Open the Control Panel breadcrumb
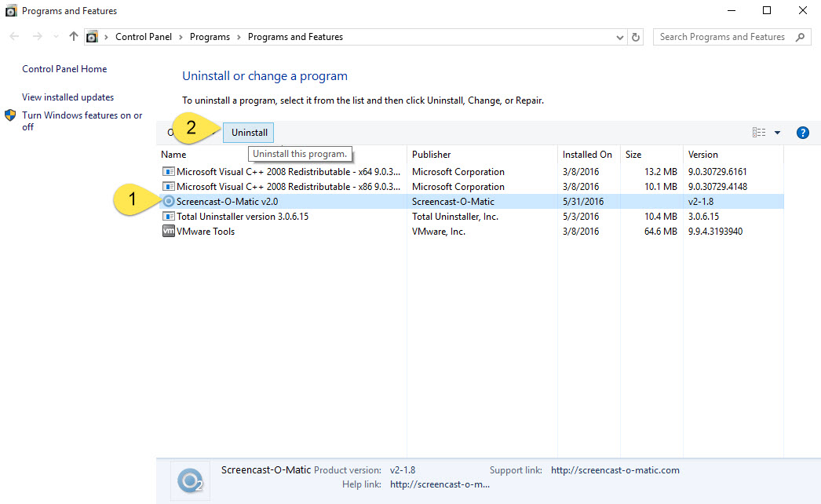Viewport: 821px width, 504px height. coord(144,37)
